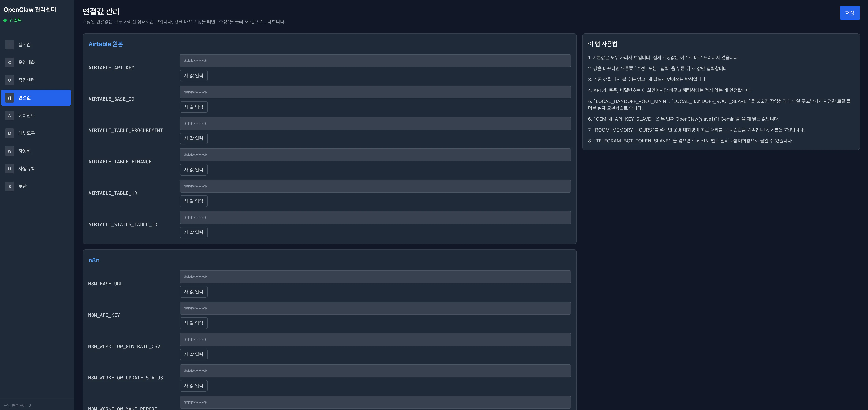Click 새 값 입력 under N8N_WORKFLOW_GENERATE_CSV
This screenshot has width=868, height=410.
193,354
